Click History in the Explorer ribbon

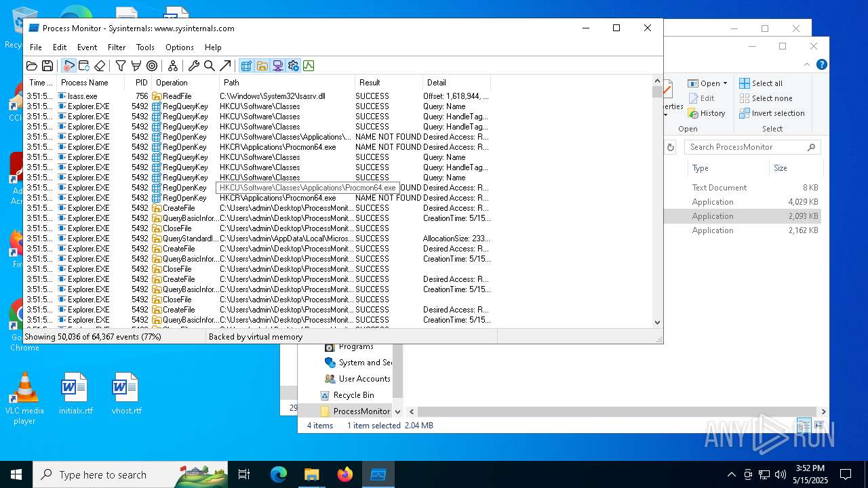(707, 113)
